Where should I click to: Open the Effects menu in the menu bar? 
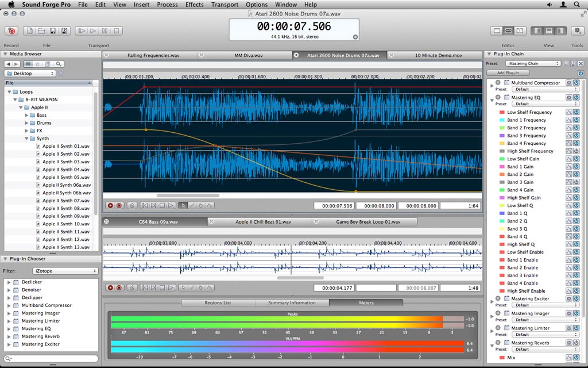(194, 5)
